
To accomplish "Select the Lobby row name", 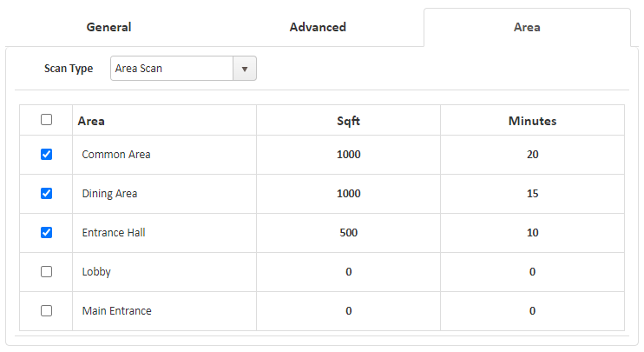I will (96, 272).
